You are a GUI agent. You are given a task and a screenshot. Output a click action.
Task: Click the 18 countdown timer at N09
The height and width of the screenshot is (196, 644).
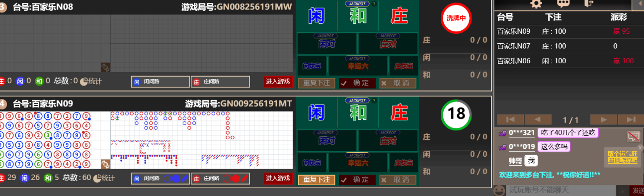point(456,114)
